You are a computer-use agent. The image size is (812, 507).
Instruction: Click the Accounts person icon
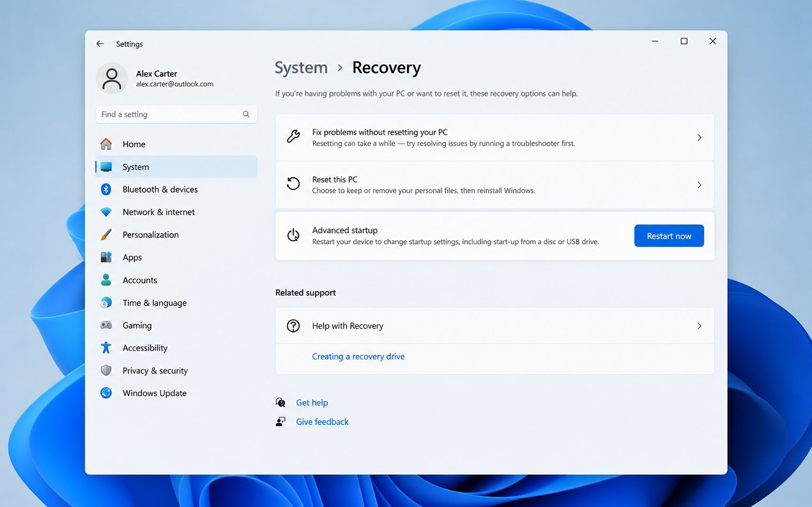[x=106, y=280]
